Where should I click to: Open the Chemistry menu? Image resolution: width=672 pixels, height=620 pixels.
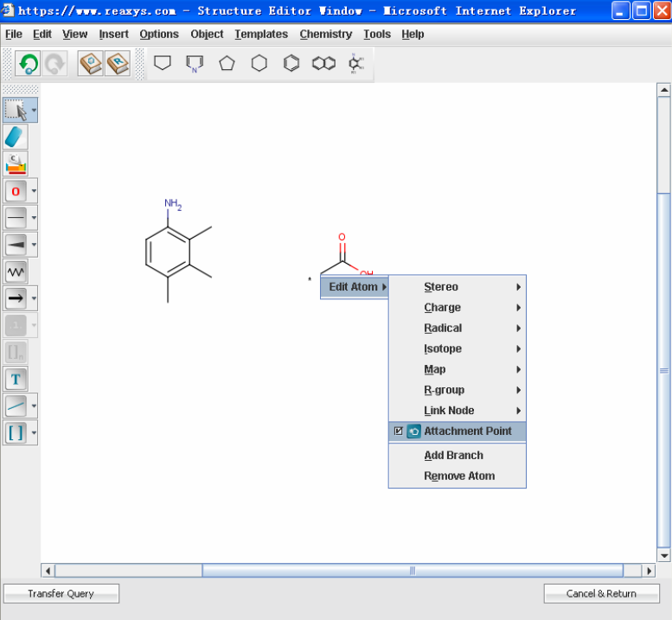pos(326,34)
